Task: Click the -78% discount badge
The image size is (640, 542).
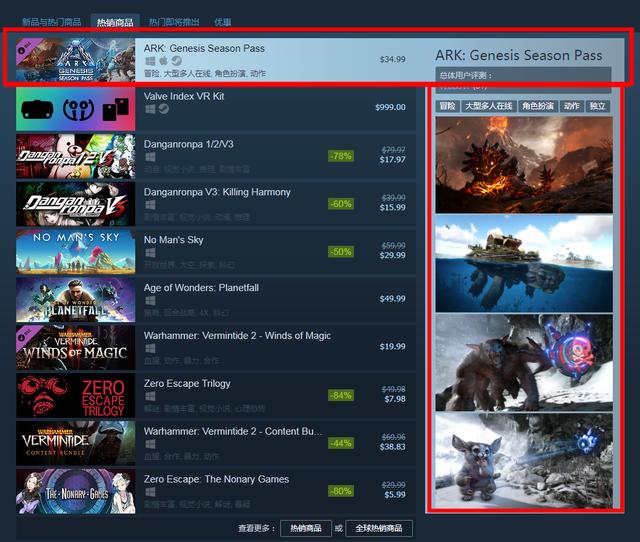Action: [x=341, y=156]
